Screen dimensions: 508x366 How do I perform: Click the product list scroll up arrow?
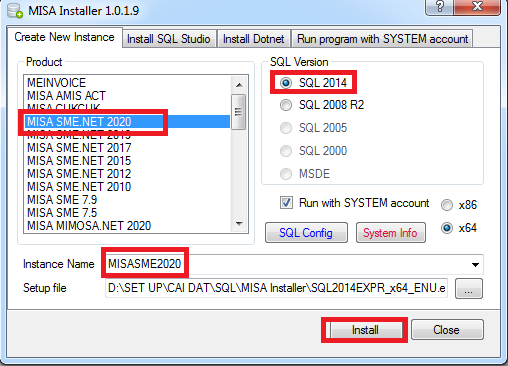[239, 85]
